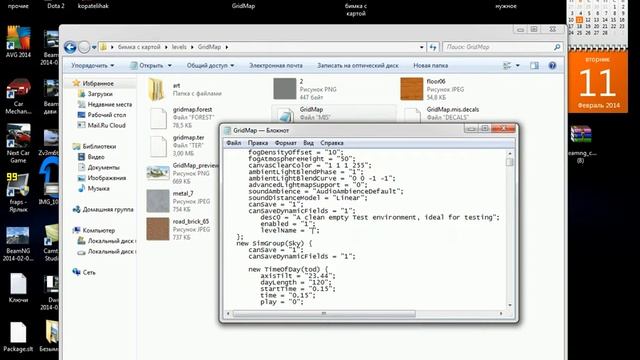640x360 pixels.
Task: Open Mail.Ru Cloud in navigation pane
Action: click(106, 125)
